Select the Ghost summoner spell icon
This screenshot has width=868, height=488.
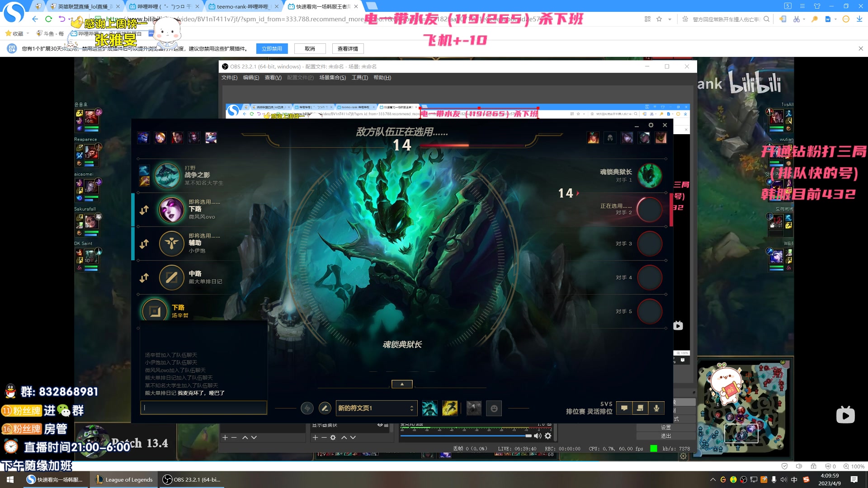(429, 408)
